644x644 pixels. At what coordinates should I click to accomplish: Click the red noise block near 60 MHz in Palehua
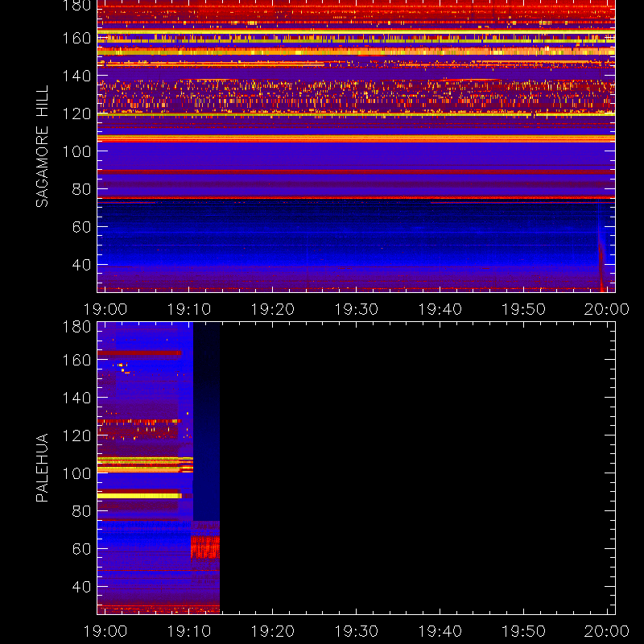click(205, 547)
